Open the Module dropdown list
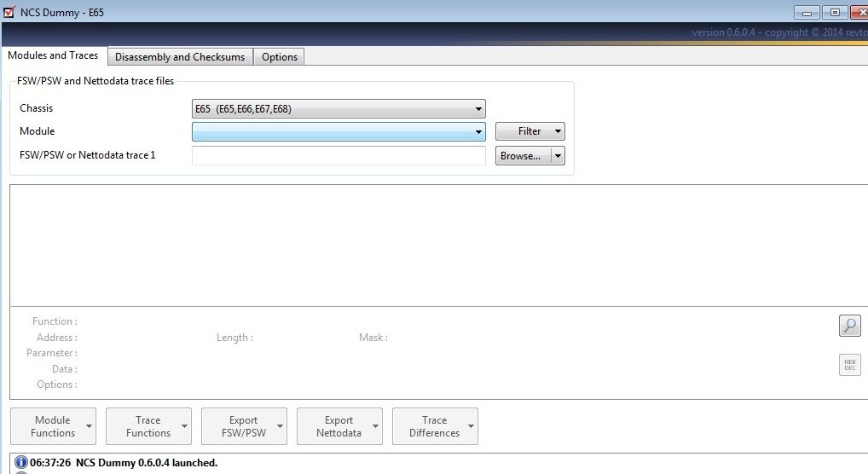868x474 pixels. click(339, 132)
